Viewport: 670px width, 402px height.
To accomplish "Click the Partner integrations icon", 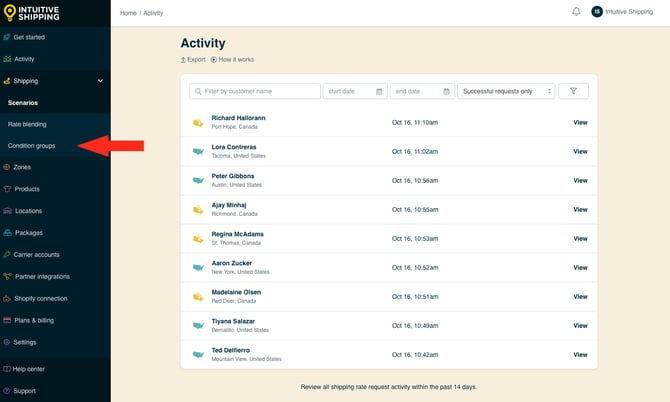I will tap(7, 276).
